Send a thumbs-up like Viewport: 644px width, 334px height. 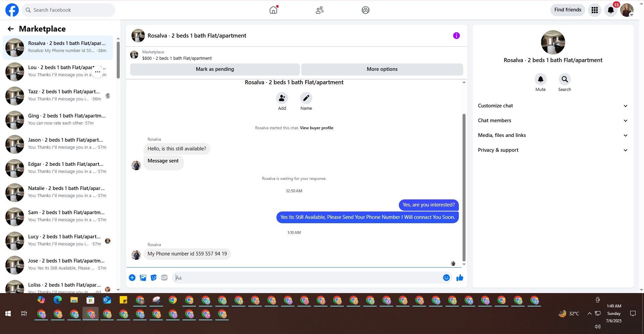460,278
